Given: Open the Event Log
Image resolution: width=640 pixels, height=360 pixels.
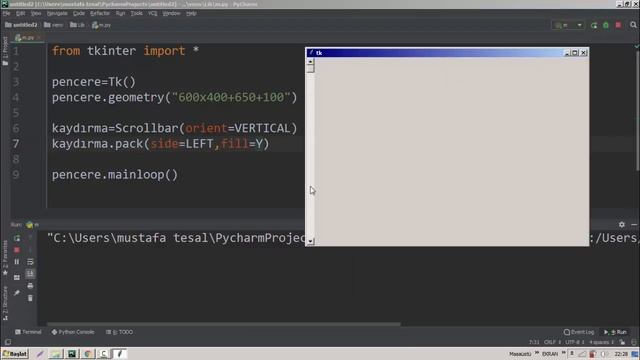Looking at the screenshot, I should 579,332.
